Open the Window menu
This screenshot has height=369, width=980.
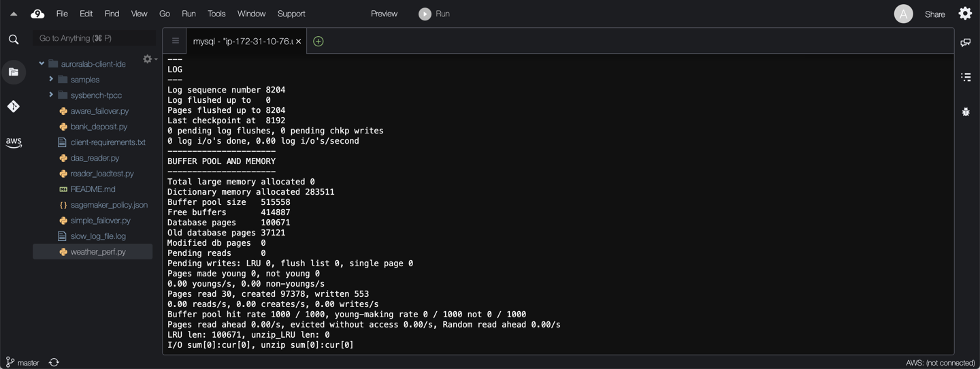coord(251,14)
